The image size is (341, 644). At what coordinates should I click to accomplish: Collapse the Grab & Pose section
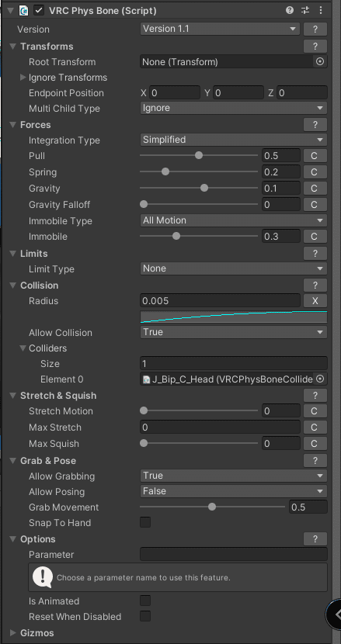click(12, 460)
